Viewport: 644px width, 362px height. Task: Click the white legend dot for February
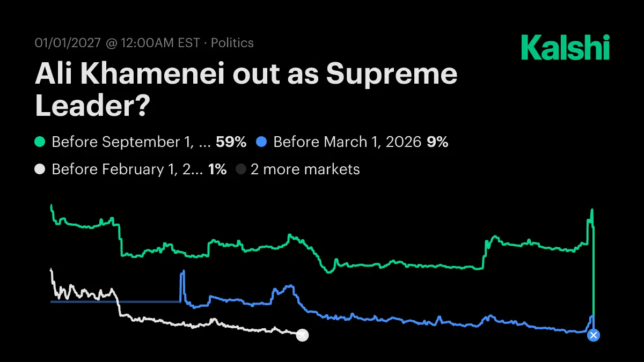[x=40, y=169]
